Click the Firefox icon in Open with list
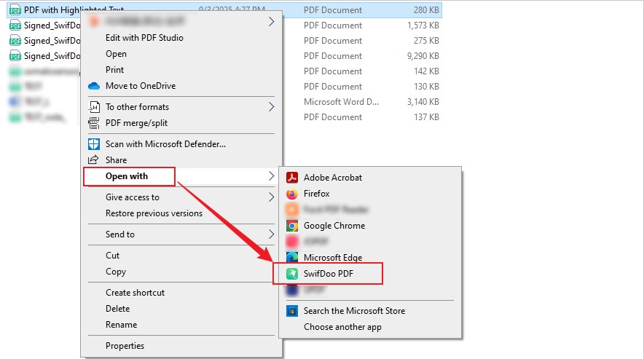Image resolution: width=644 pixels, height=359 pixels. pos(292,194)
